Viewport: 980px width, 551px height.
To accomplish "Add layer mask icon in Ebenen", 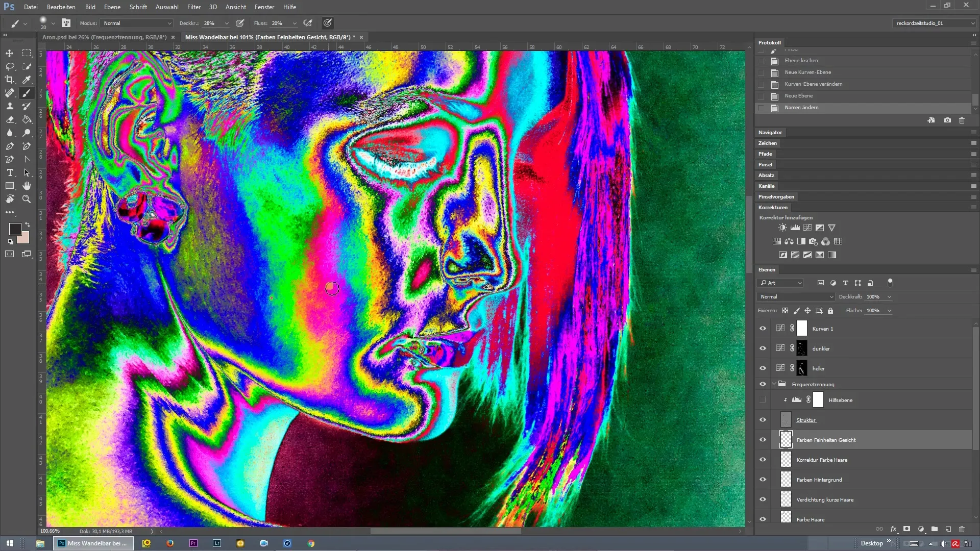I will coord(906,529).
